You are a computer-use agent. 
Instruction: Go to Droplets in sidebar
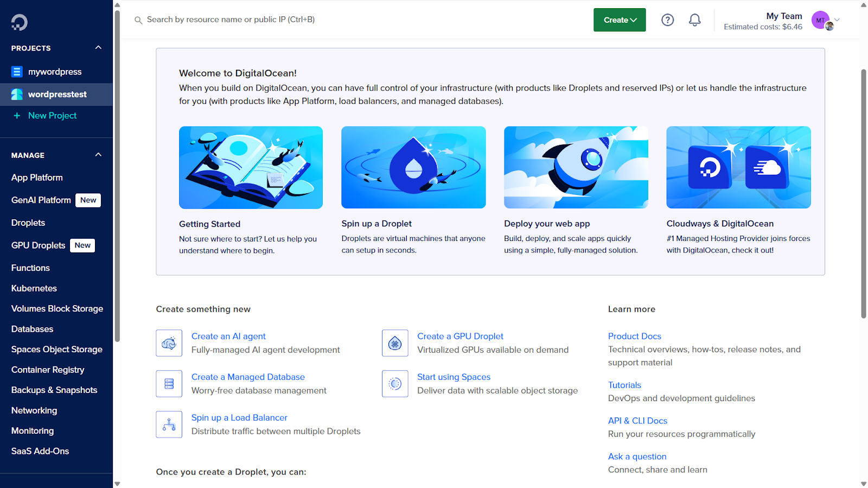(28, 223)
